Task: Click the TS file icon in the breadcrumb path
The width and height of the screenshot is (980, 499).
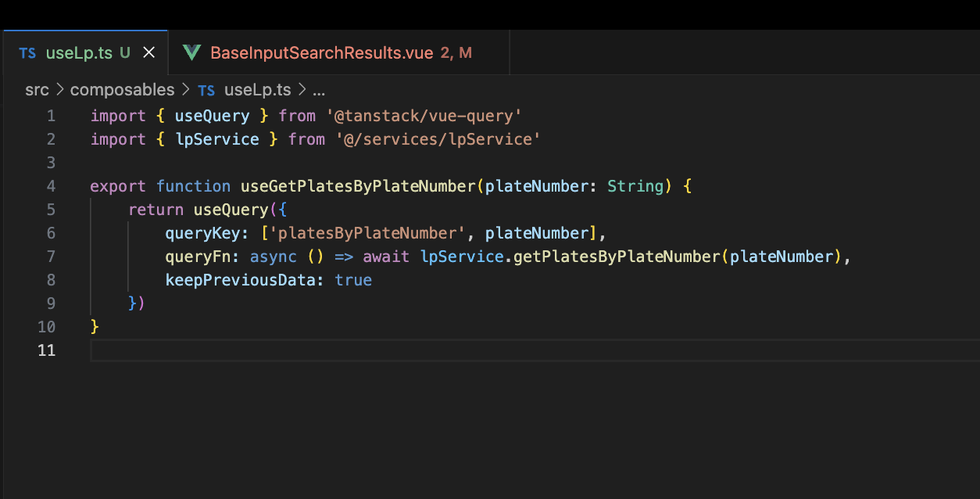Action: click(x=206, y=90)
